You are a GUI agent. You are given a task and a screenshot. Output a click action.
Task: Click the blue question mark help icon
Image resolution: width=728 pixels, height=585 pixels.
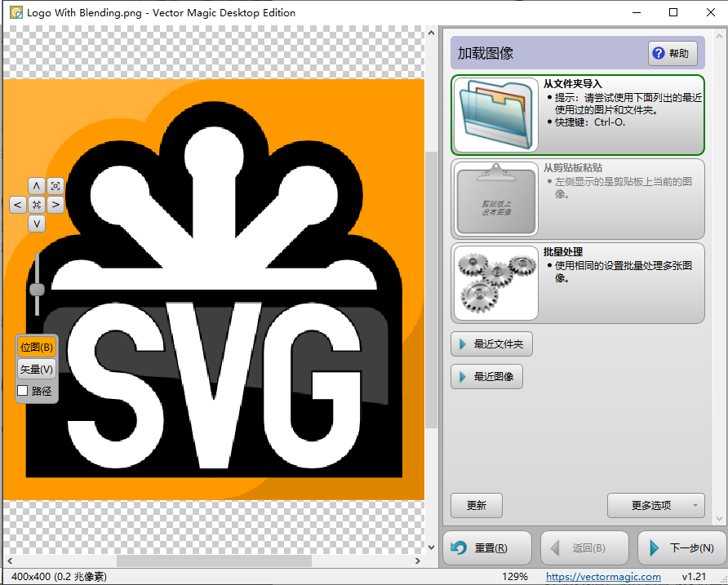[x=659, y=53]
